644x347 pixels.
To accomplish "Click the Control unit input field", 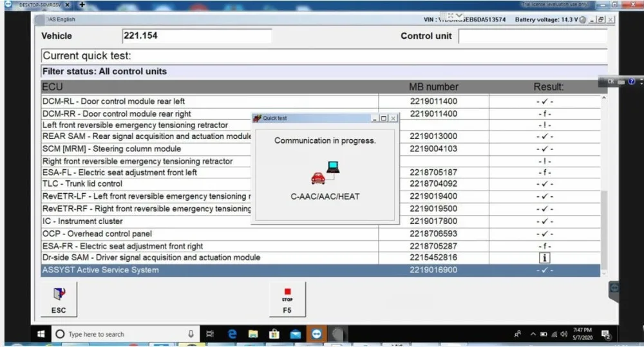I will point(533,36).
